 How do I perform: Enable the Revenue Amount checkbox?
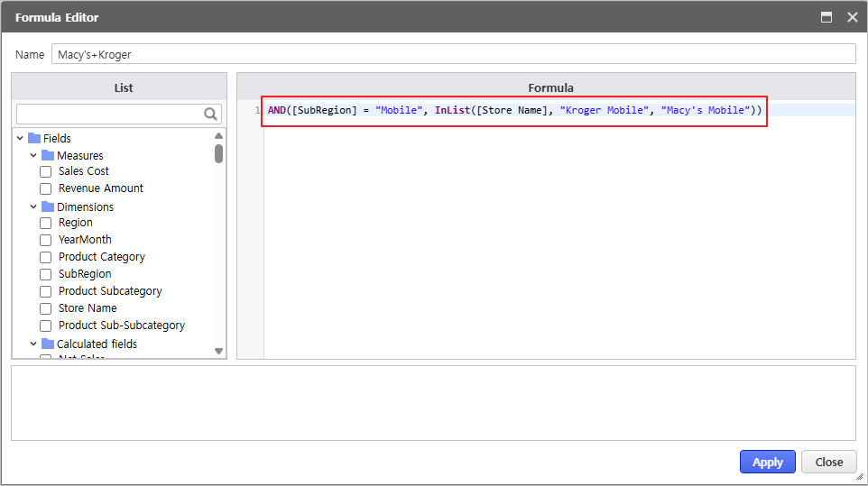point(46,188)
